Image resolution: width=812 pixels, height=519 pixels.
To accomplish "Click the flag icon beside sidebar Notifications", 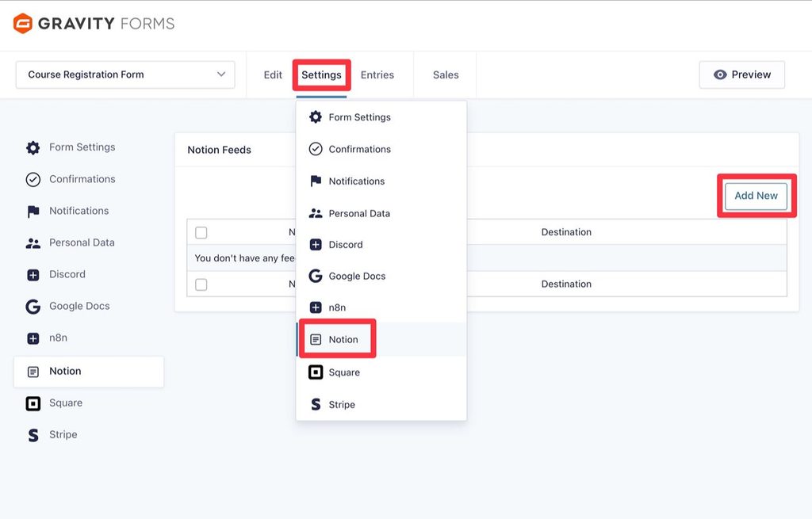I will tap(33, 211).
